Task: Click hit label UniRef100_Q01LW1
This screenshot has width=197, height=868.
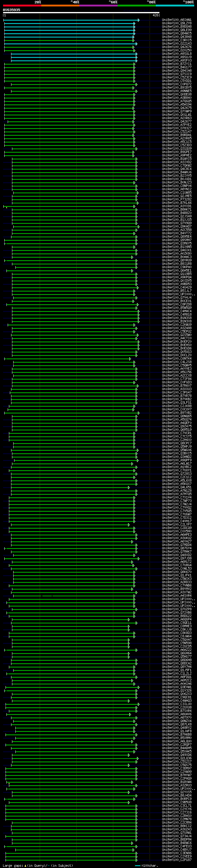Action: point(176,115)
